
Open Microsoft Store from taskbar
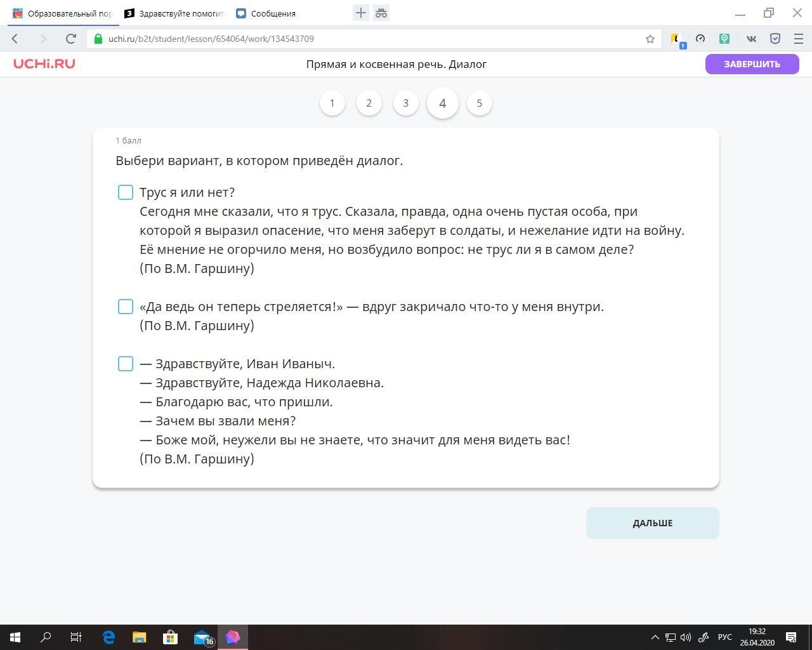click(170, 637)
